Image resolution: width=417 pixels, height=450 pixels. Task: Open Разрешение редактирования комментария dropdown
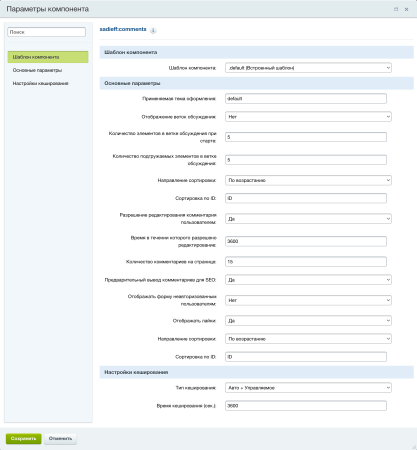308,219
